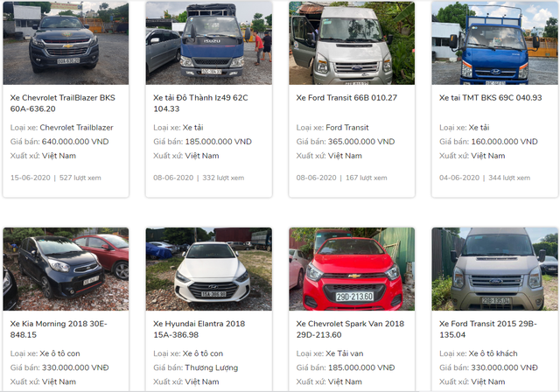Click the Thương Lượng price on Elantra card
560x392 pixels.
click(212, 367)
